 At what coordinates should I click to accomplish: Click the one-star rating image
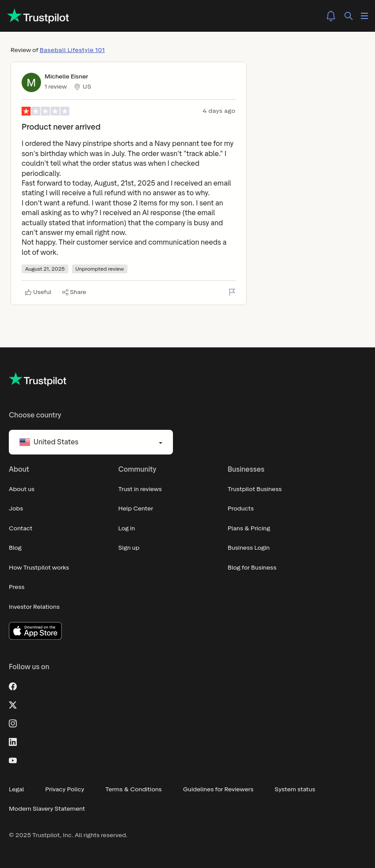[x=45, y=111]
